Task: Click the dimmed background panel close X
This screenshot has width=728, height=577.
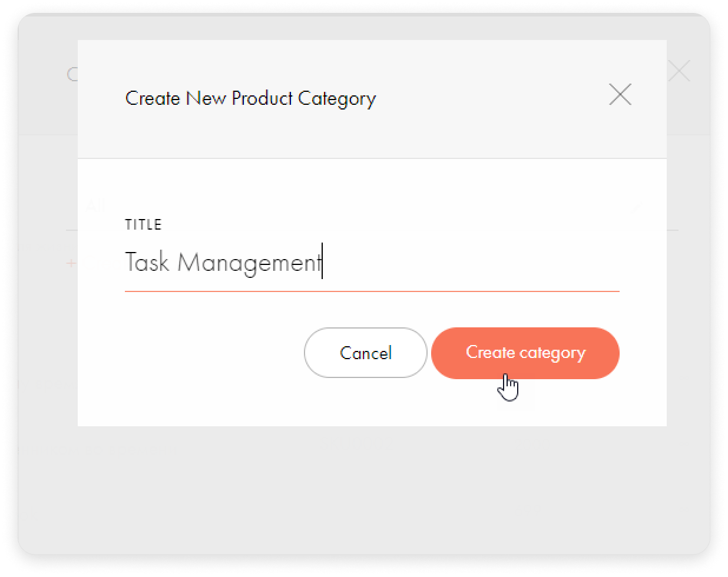Action: coord(679,71)
